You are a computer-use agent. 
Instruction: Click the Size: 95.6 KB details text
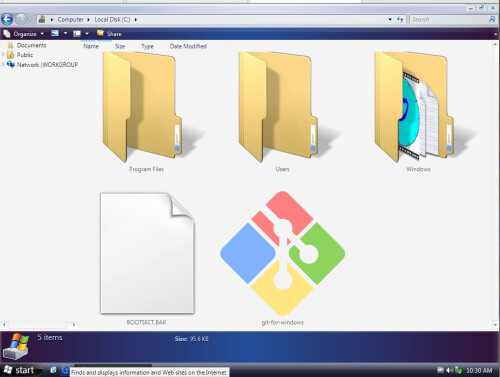click(x=191, y=339)
